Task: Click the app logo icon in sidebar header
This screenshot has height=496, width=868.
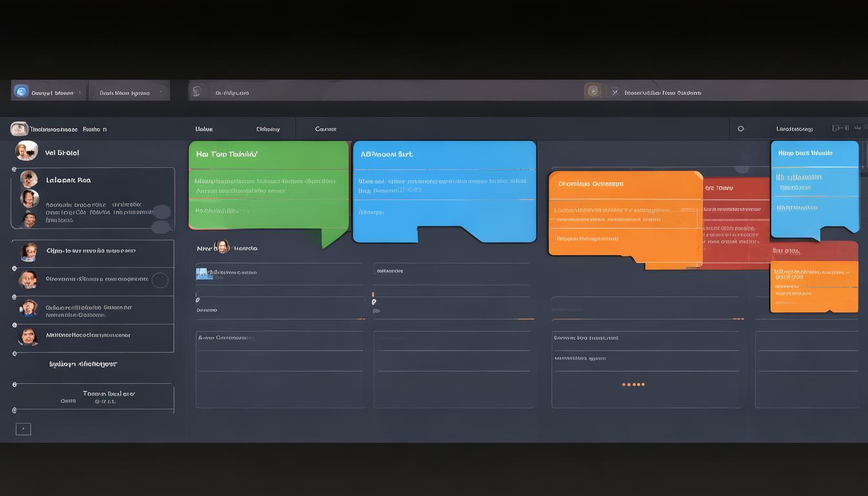Action: (x=19, y=129)
